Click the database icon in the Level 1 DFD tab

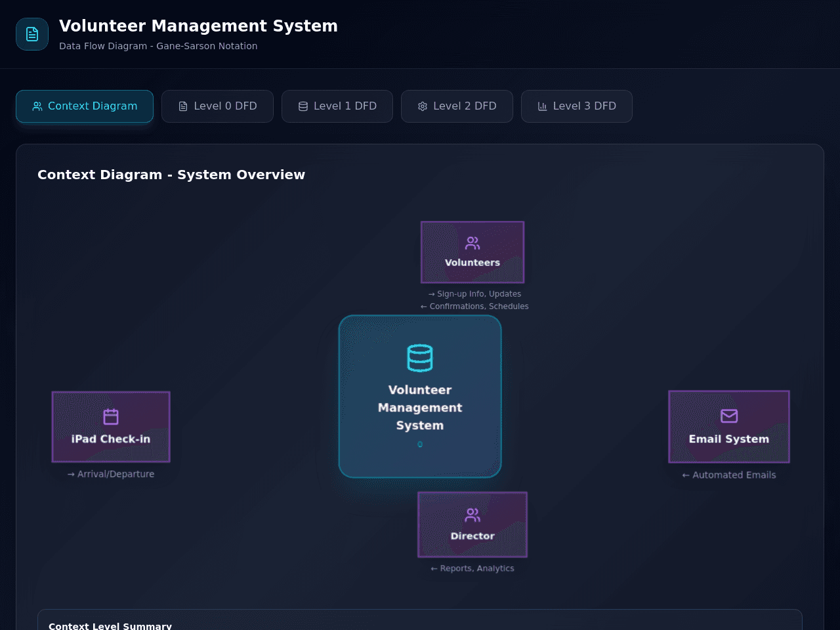(x=303, y=106)
